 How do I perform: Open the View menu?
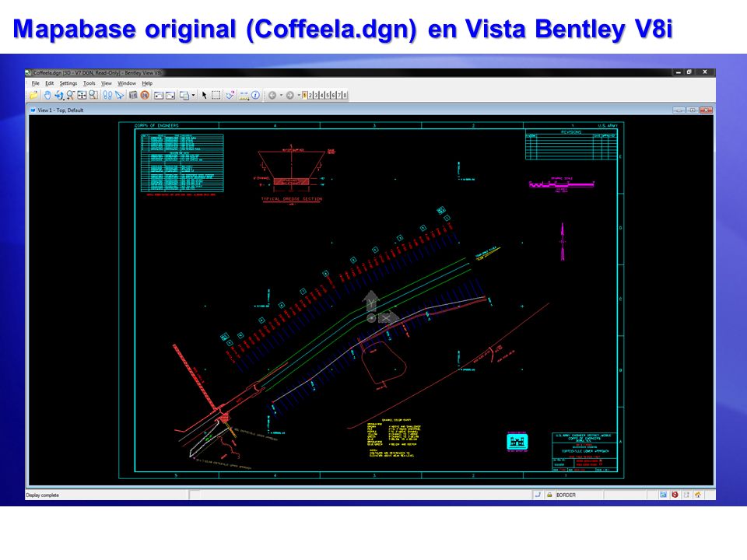(x=107, y=83)
